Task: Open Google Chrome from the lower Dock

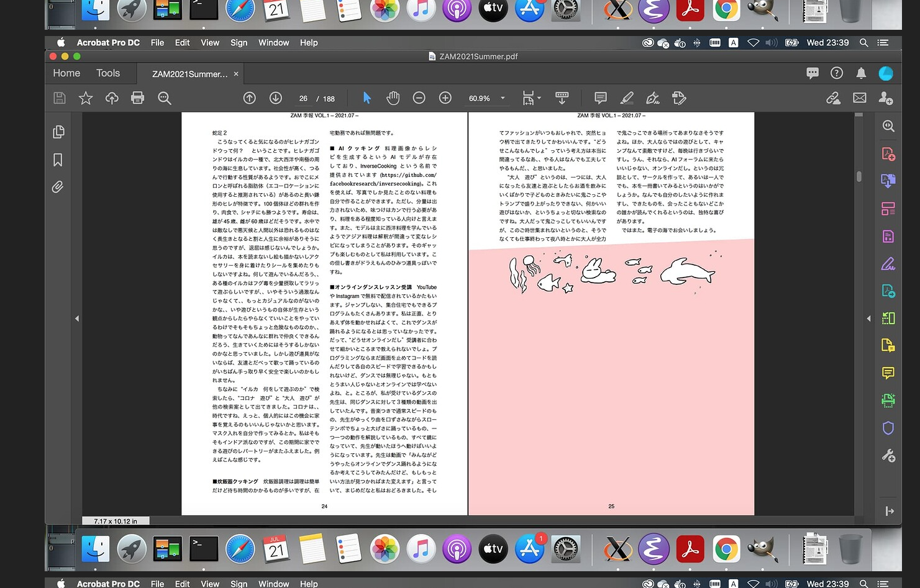Action: 726,549
